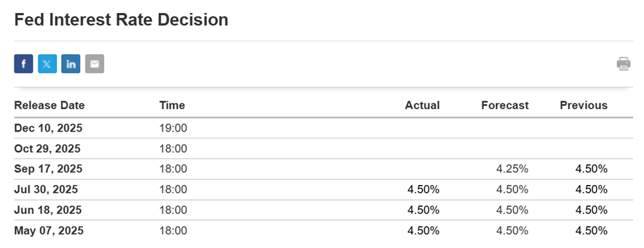
Task: Click the Actual column header
Action: tap(422, 105)
